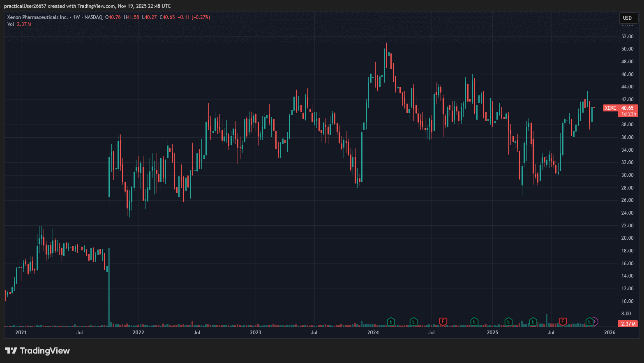Click the purple lightning event icon

pyautogui.click(x=595, y=321)
